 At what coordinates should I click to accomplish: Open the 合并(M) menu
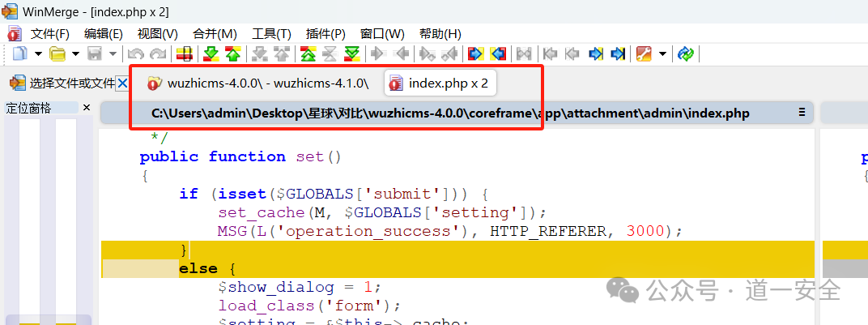pyautogui.click(x=215, y=34)
